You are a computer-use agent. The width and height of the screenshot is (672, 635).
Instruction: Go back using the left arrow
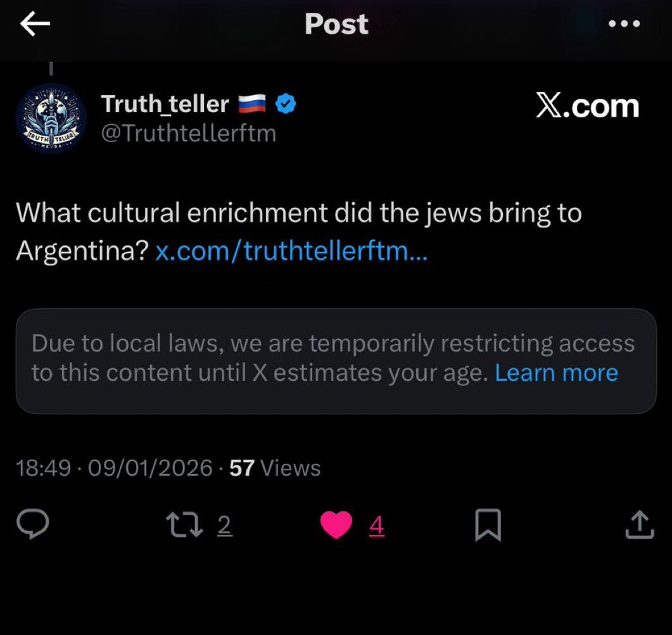pyautogui.click(x=35, y=23)
